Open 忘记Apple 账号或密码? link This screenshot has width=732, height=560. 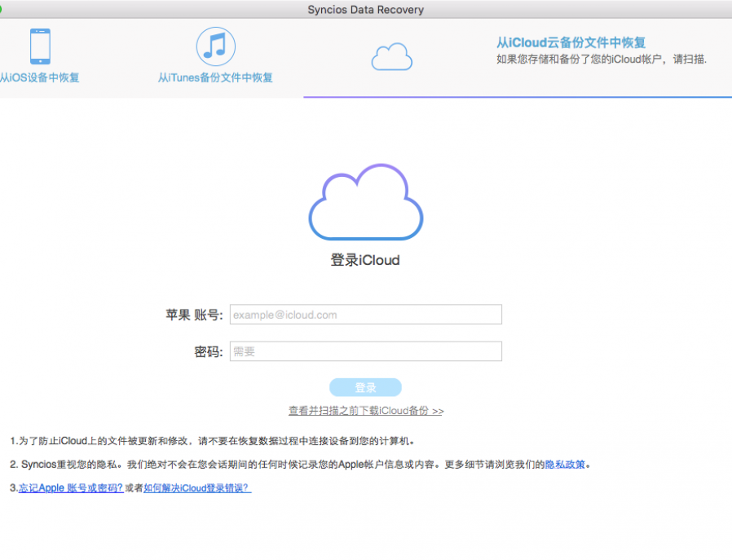point(71,488)
